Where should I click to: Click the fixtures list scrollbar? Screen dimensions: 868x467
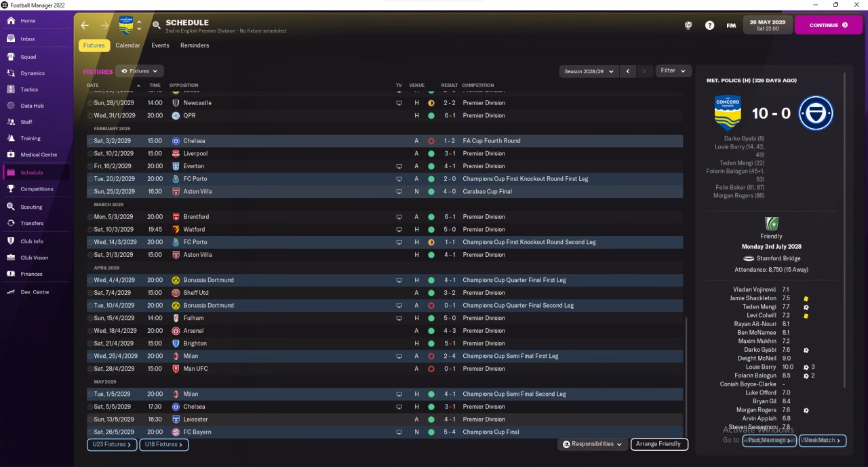[x=686, y=376]
